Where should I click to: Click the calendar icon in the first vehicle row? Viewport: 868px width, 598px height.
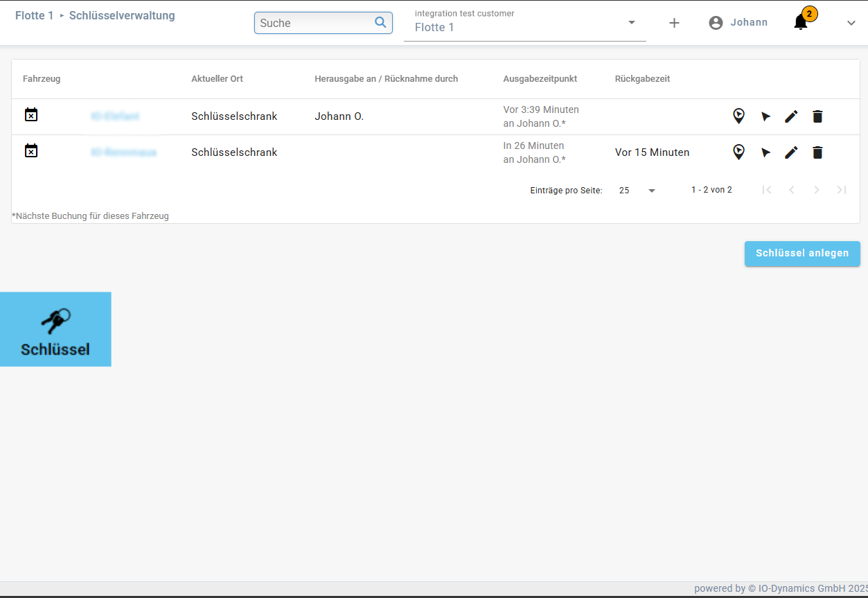pyautogui.click(x=31, y=115)
